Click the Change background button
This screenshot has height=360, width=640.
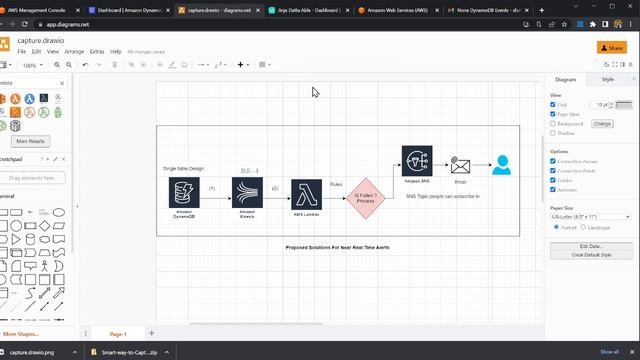(x=602, y=124)
